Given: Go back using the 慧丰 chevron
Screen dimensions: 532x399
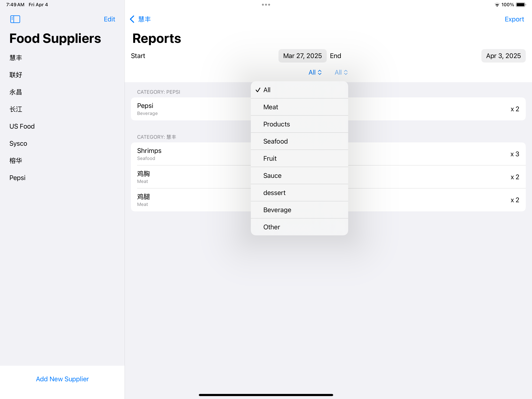Looking at the screenshot, I should point(140,19).
